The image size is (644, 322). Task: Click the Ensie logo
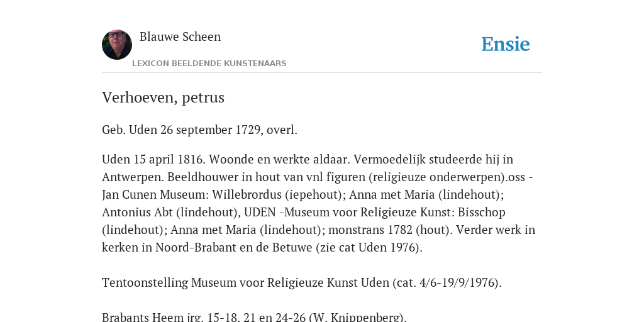point(505,44)
